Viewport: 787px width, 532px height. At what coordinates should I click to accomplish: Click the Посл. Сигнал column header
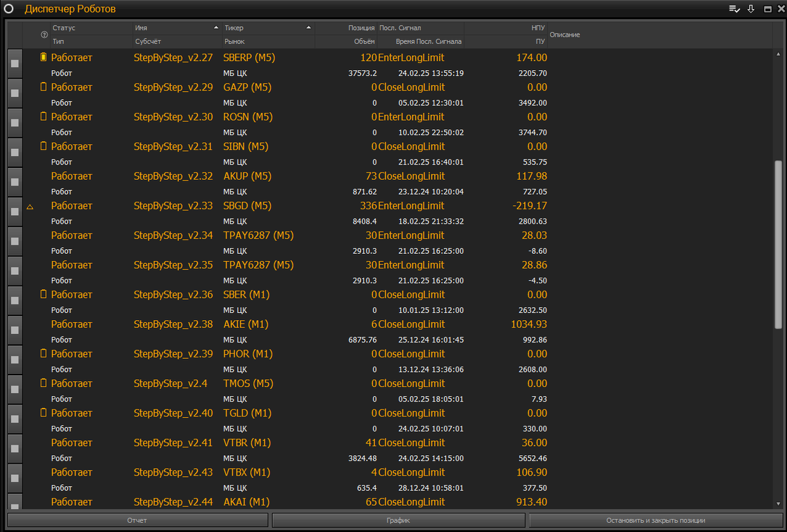(400, 28)
